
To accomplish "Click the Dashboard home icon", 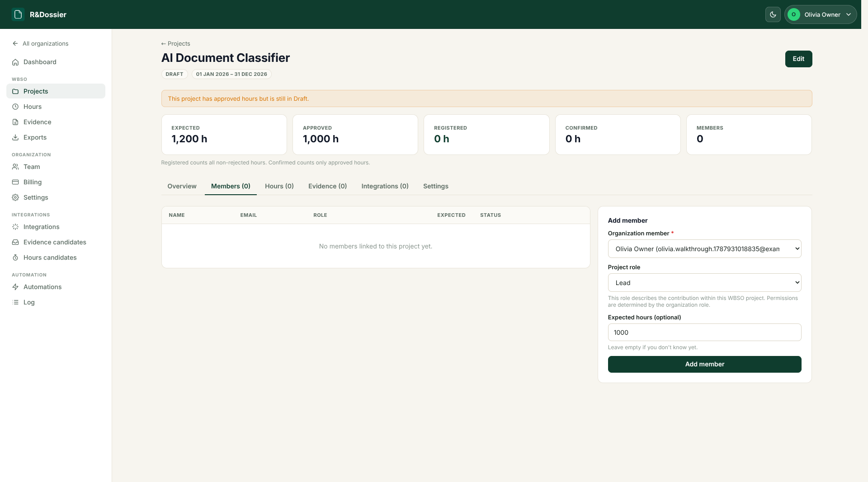I will [15, 62].
